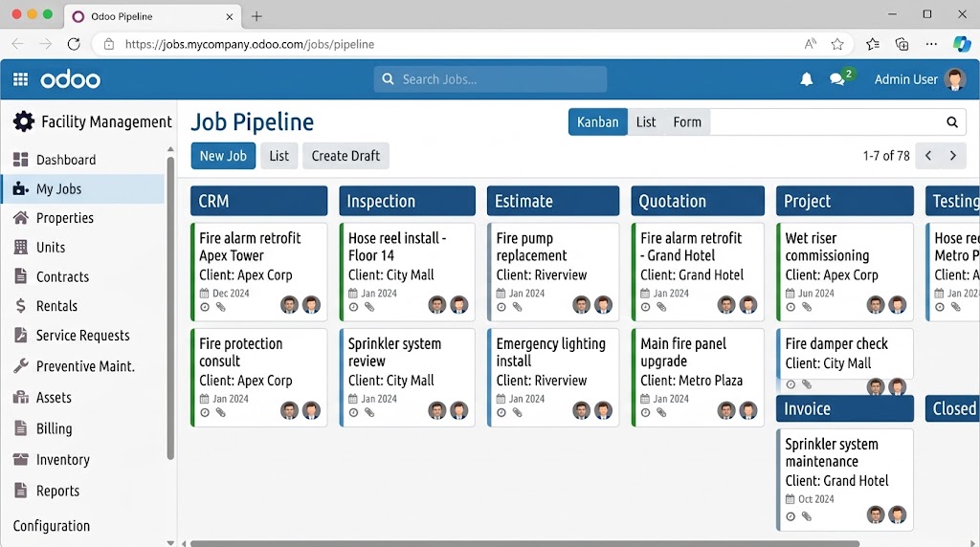Click paperclip on Sprinkler system maintenance card
The height and width of the screenshot is (547, 980).
(x=807, y=516)
